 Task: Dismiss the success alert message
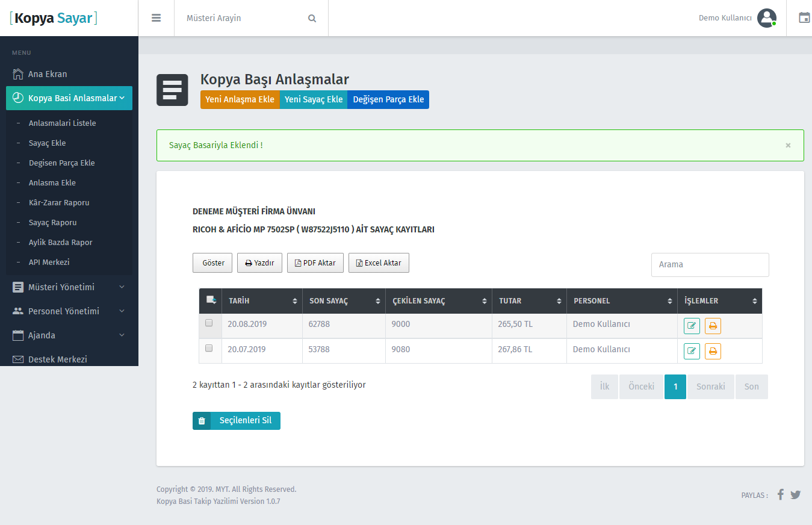point(788,145)
